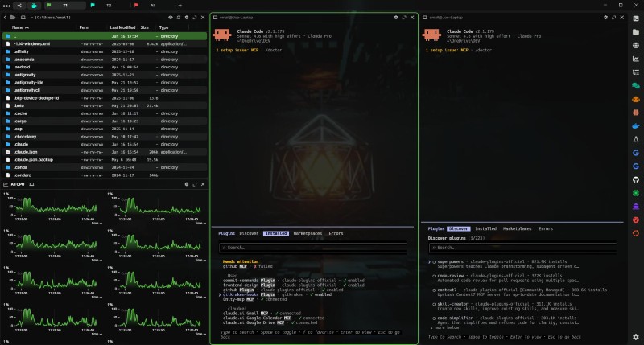Screen dimensions: 644x345
Task: Magnify the All CPU panel
Action: pyautogui.click(x=195, y=184)
